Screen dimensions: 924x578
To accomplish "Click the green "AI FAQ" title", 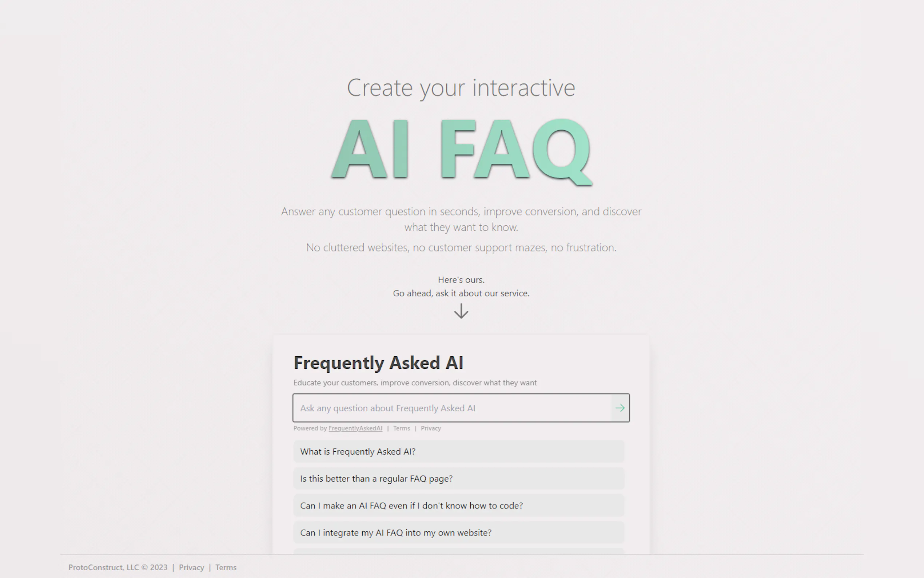I will click(x=460, y=151).
